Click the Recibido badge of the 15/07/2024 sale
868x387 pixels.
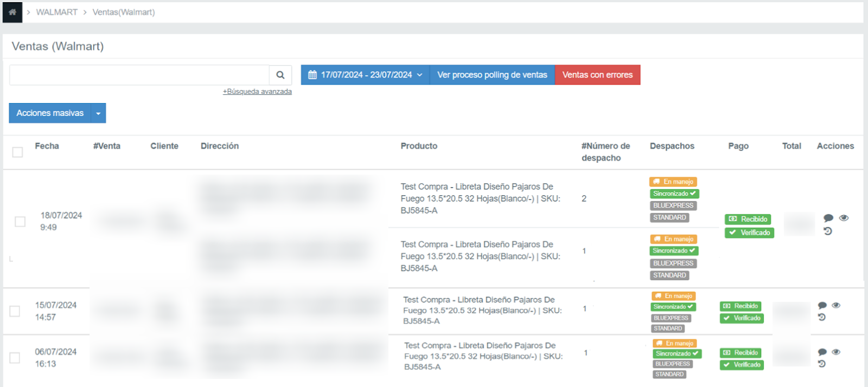point(741,306)
